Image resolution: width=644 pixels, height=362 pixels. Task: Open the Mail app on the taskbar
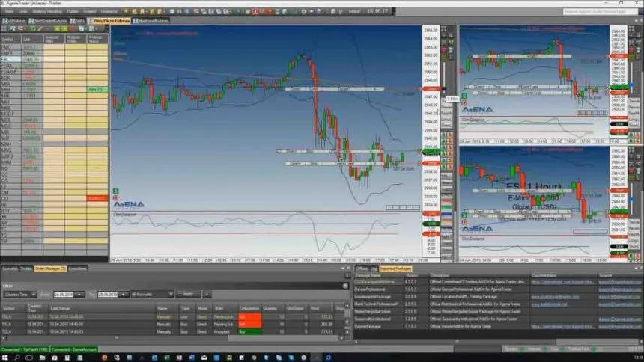[204, 358]
